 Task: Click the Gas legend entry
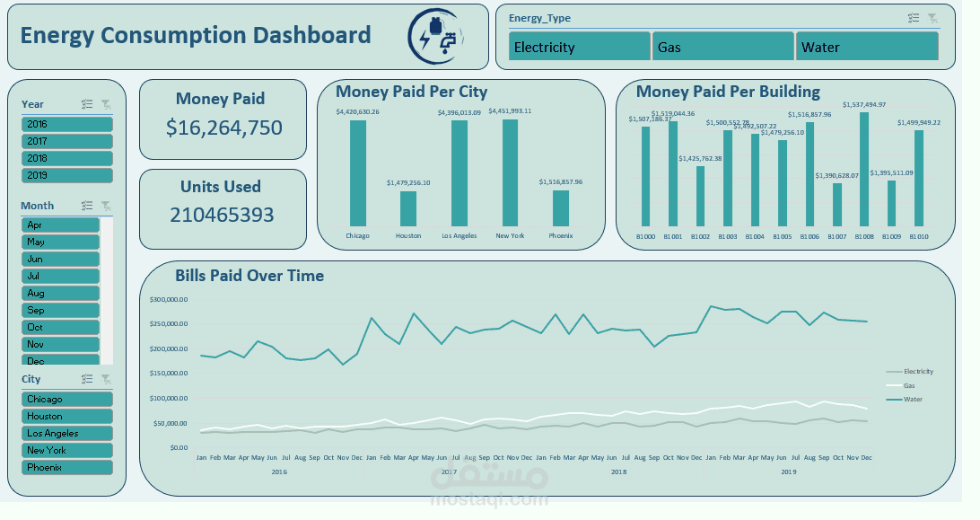(901, 385)
